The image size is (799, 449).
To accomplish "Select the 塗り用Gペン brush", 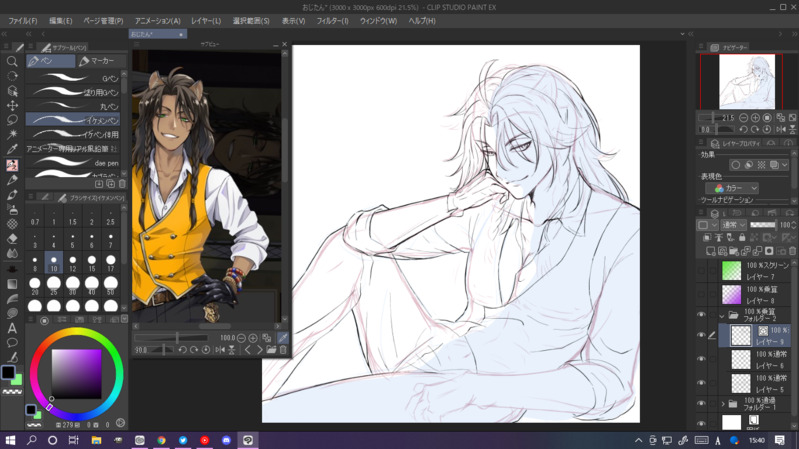I will click(x=73, y=92).
